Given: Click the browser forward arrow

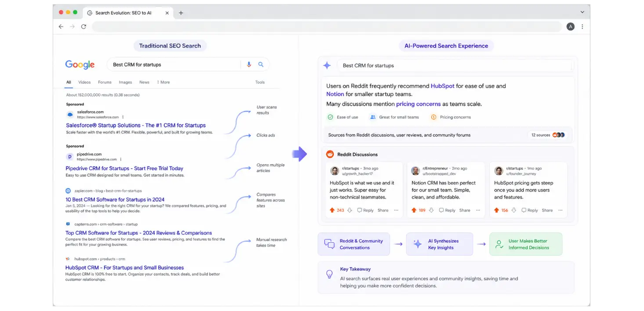Looking at the screenshot, I should coord(72,27).
